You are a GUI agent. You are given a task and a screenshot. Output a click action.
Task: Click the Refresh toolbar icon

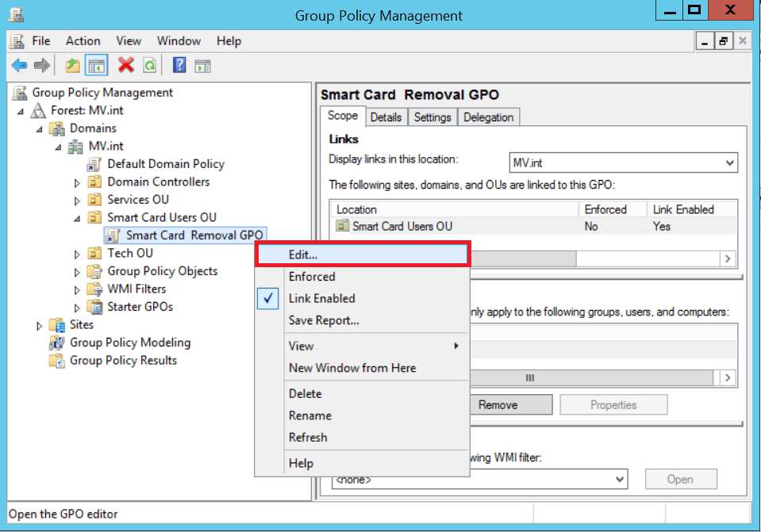(149, 64)
